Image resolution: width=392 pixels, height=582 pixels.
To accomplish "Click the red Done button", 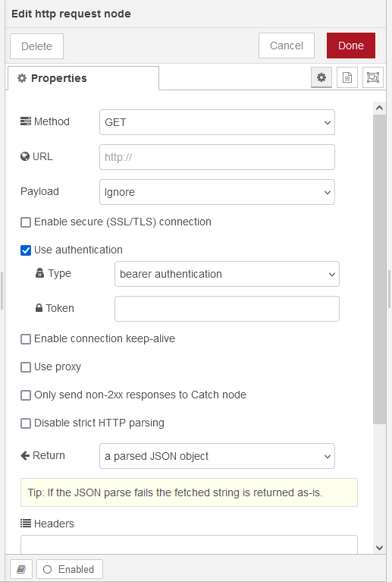I will point(351,46).
